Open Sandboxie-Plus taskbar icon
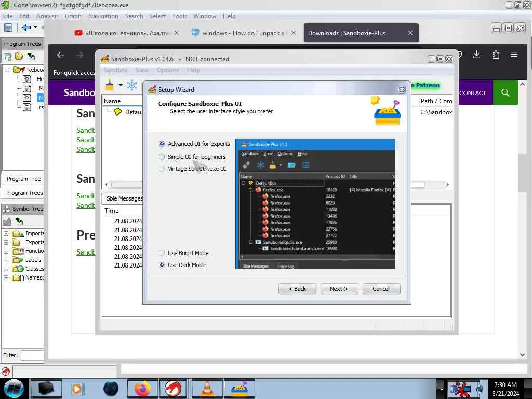 (239, 389)
